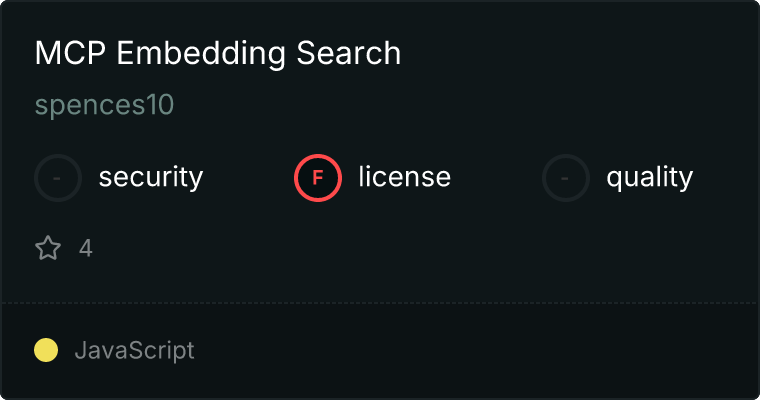Click the star count number 4

point(86,248)
